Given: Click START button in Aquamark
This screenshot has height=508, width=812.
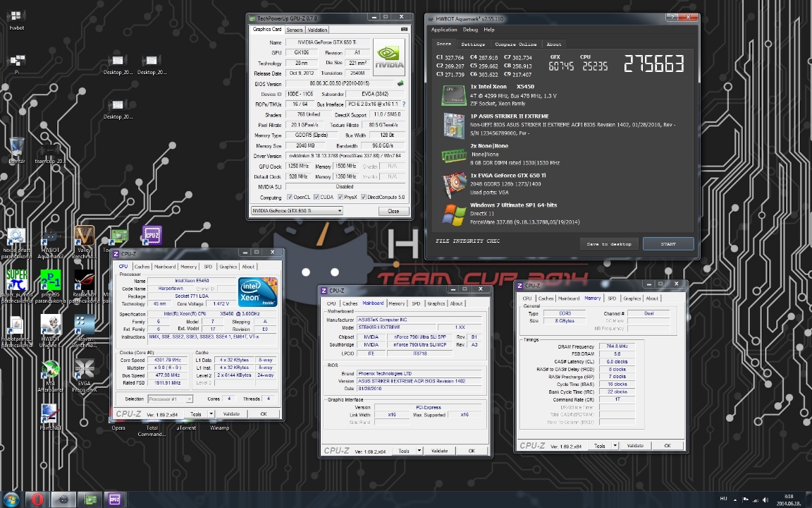Looking at the screenshot, I should pyautogui.click(x=668, y=243).
